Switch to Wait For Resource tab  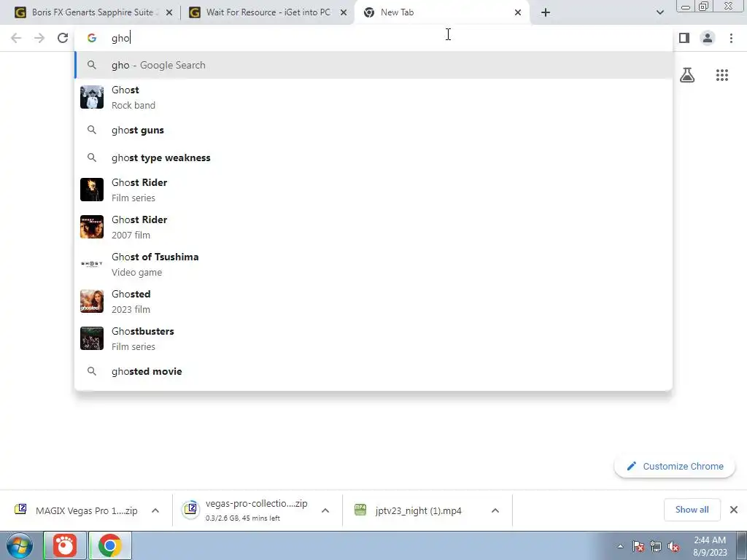point(267,12)
